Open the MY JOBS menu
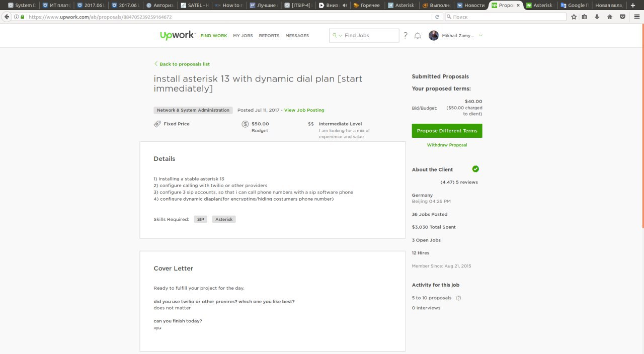 click(243, 36)
